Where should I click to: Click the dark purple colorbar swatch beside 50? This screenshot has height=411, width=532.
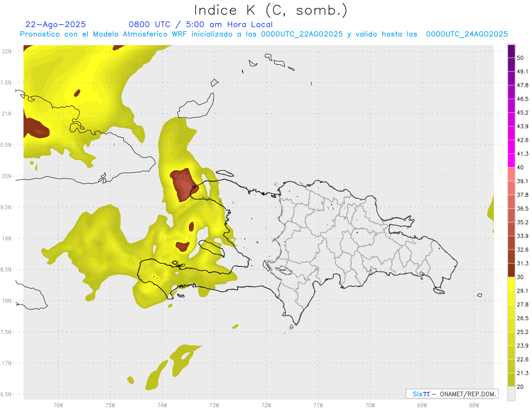[511, 51]
